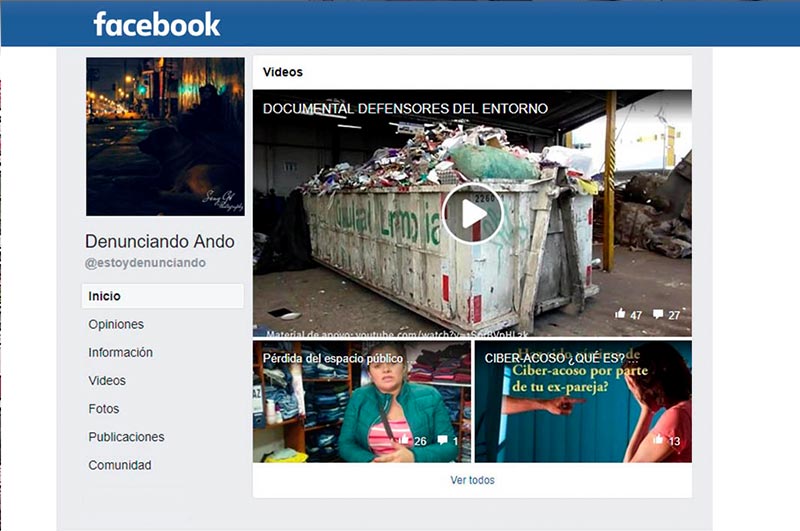
Task: Go to Opiniones in the sidebar
Action: pos(116,324)
